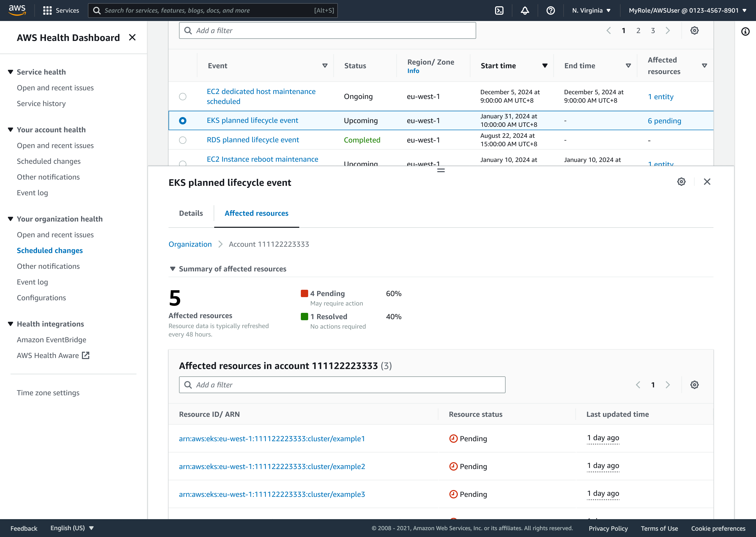
Task: Select the RDS planned lifecycle event radio button
Action: [x=182, y=140]
